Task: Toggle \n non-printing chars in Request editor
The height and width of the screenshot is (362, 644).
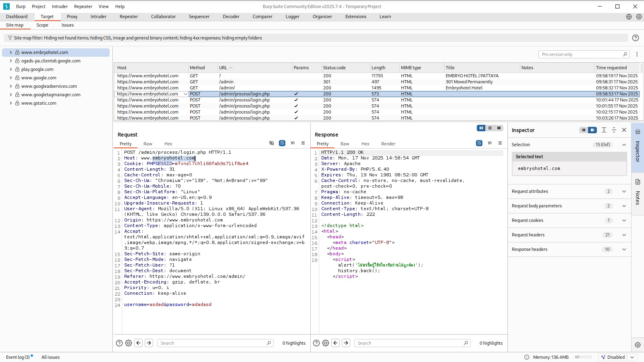Action: coord(293,143)
